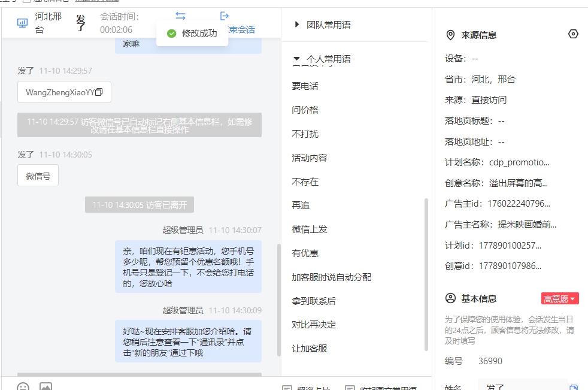Click the 广告主id 176022240796... row
The image size is (588, 390).
[x=498, y=204]
